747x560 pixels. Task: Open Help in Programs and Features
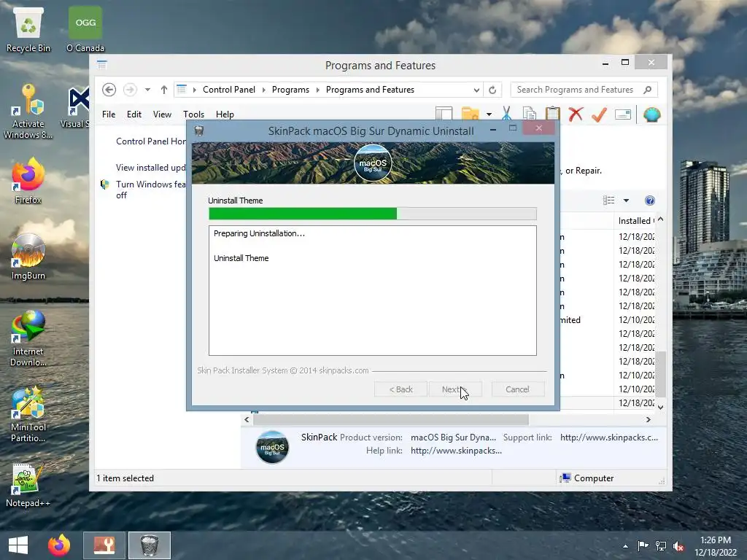[x=650, y=201]
